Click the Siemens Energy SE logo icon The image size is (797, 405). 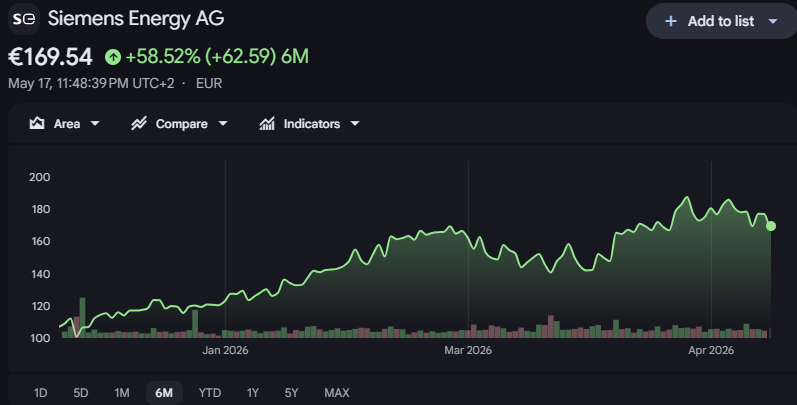click(x=24, y=19)
